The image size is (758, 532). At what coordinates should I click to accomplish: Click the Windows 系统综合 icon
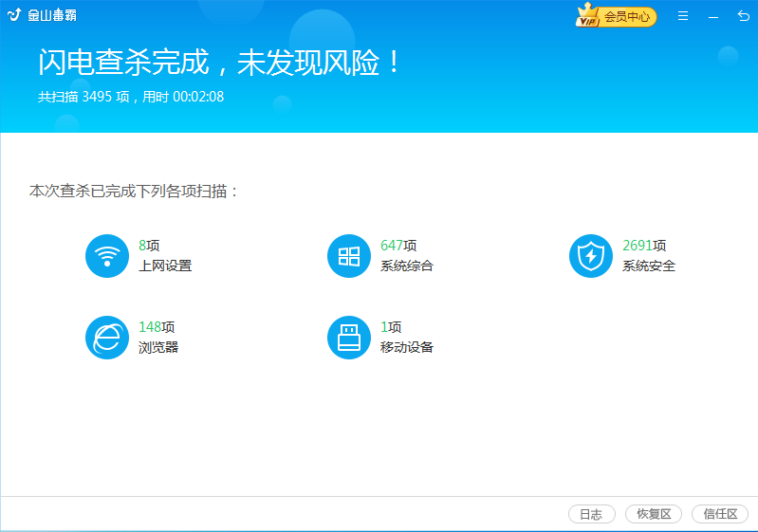[349, 256]
